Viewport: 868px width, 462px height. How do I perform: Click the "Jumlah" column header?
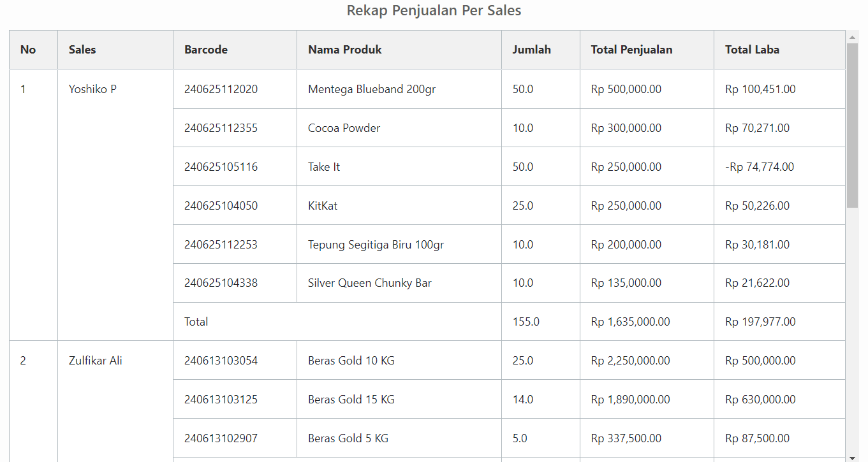(x=531, y=50)
